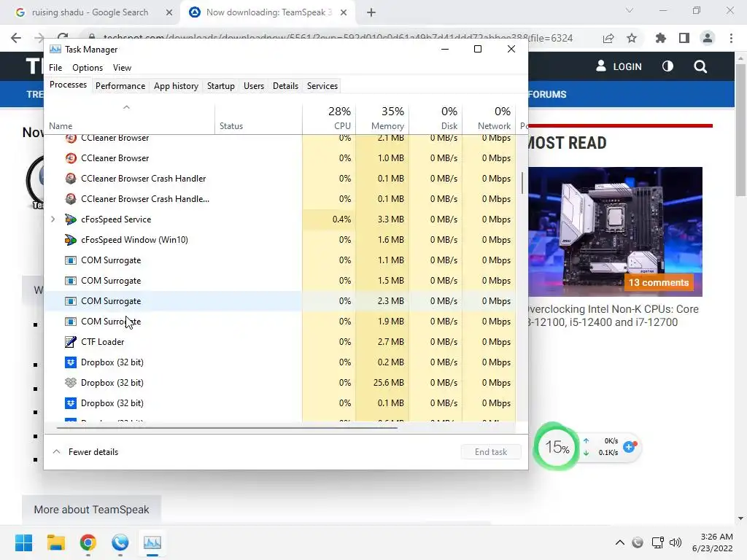Click the CTF Loader process icon
The image size is (747, 560).
(x=71, y=342)
